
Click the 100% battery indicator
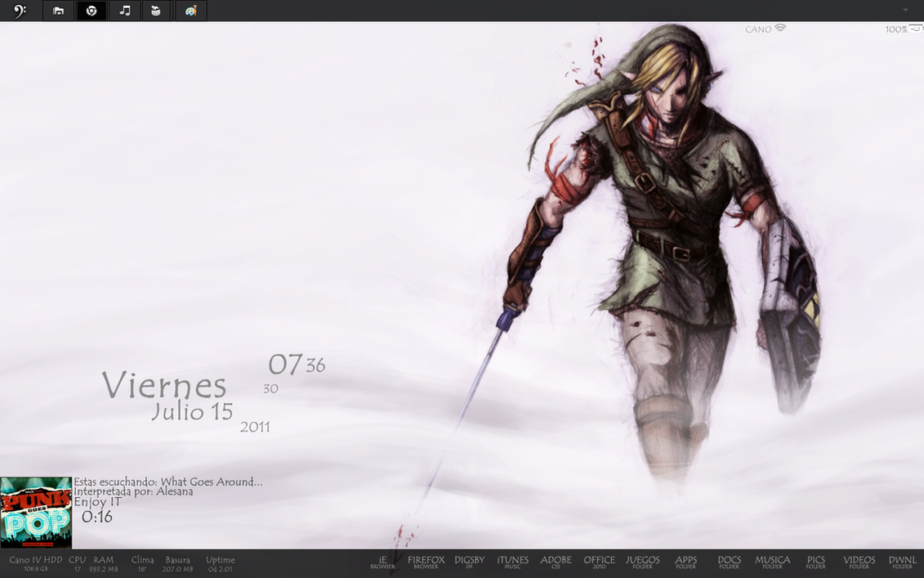pyautogui.click(x=904, y=29)
